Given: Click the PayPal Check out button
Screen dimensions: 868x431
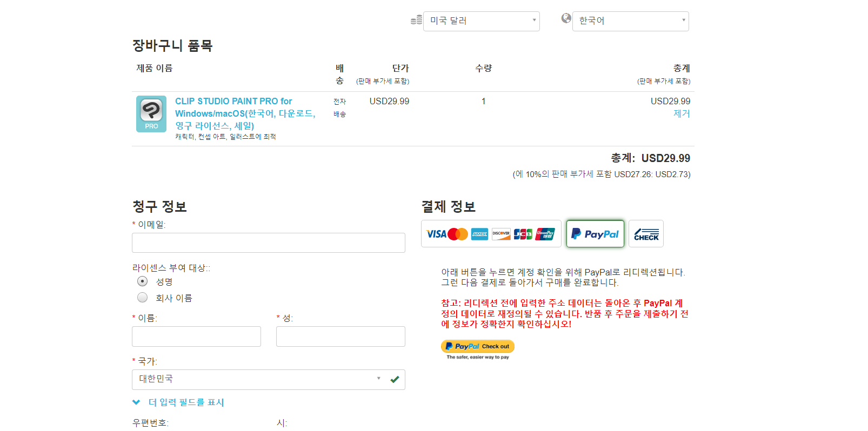Looking at the screenshot, I should coord(478,346).
